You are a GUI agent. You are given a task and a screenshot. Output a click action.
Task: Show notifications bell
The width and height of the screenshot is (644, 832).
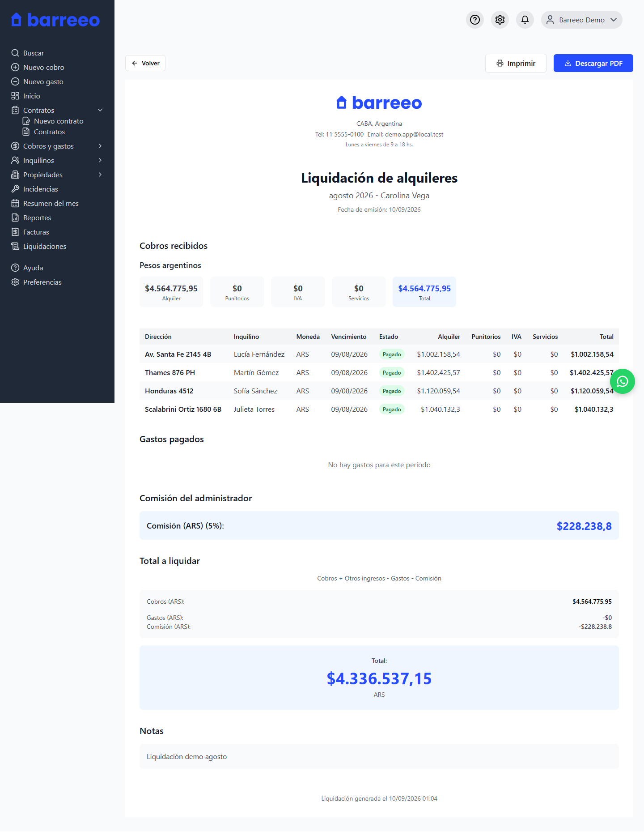coord(525,20)
